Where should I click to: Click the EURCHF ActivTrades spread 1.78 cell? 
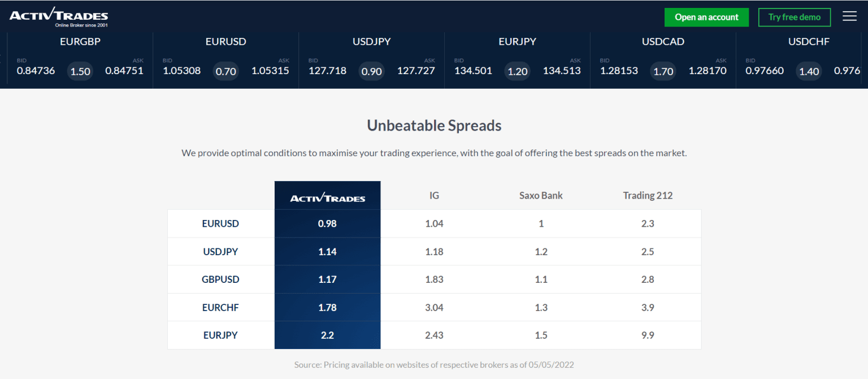pyautogui.click(x=328, y=307)
